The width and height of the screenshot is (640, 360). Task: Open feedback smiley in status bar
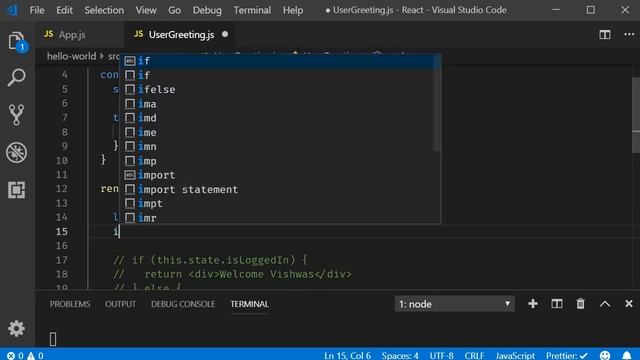pyautogui.click(x=605, y=356)
